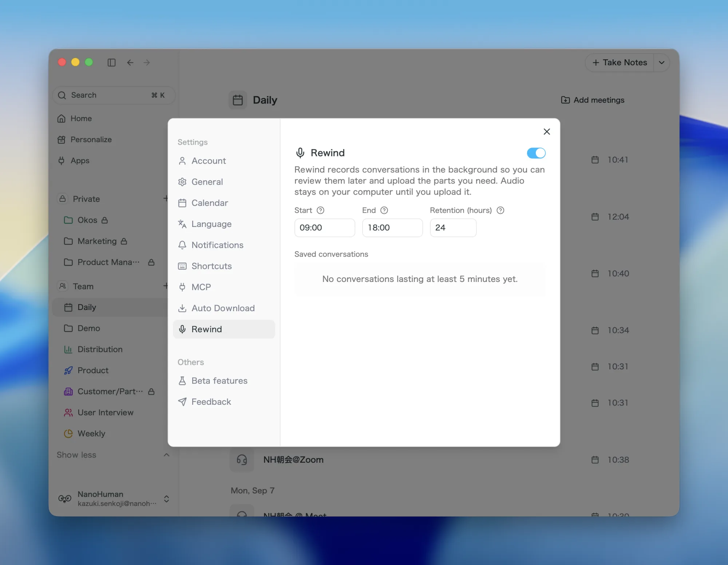
Task: Open Calendar settings
Action: (x=223, y=203)
